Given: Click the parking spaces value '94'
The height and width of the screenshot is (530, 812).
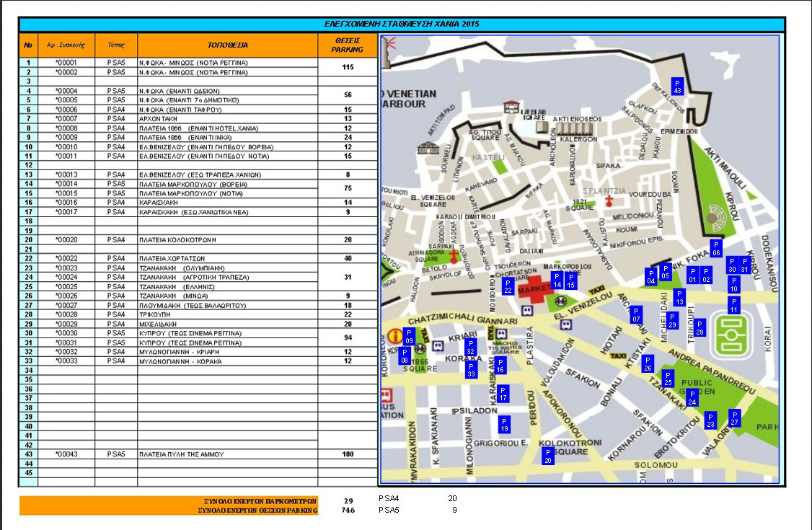Looking at the screenshot, I should tap(348, 338).
